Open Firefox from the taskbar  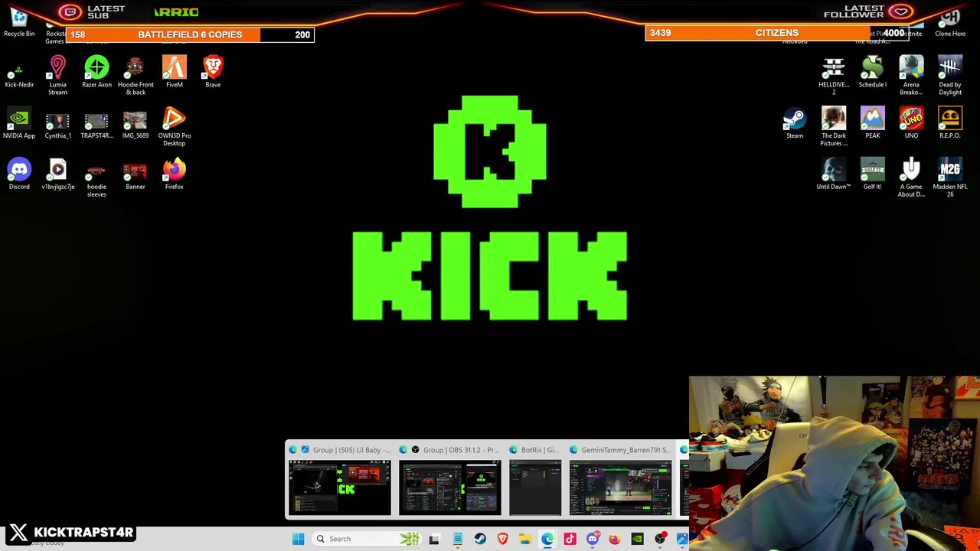[615, 539]
